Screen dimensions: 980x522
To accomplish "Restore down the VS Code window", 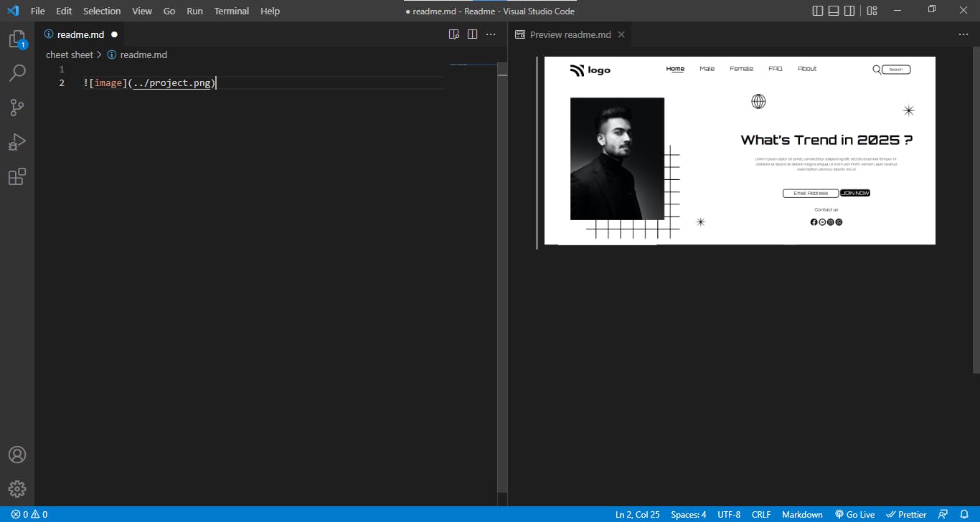I will pyautogui.click(x=931, y=10).
